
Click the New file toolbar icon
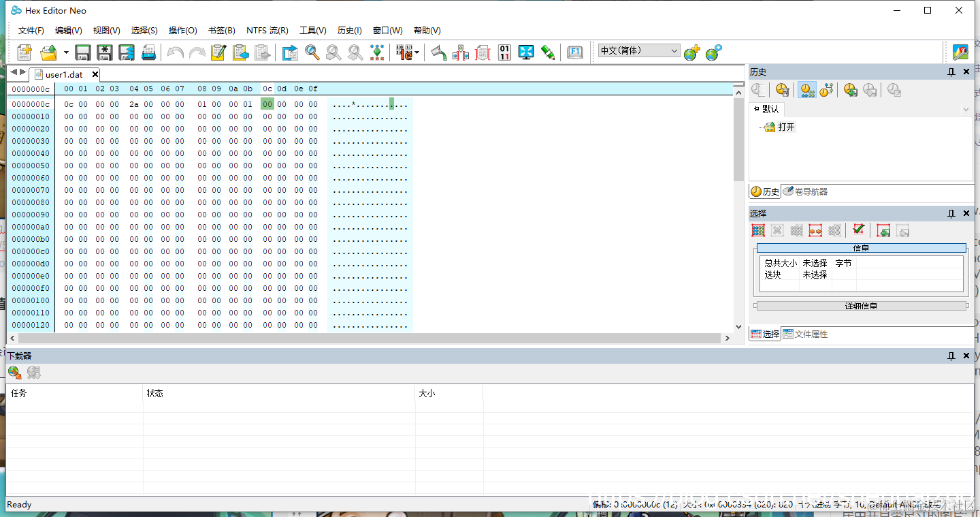point(24,52)
